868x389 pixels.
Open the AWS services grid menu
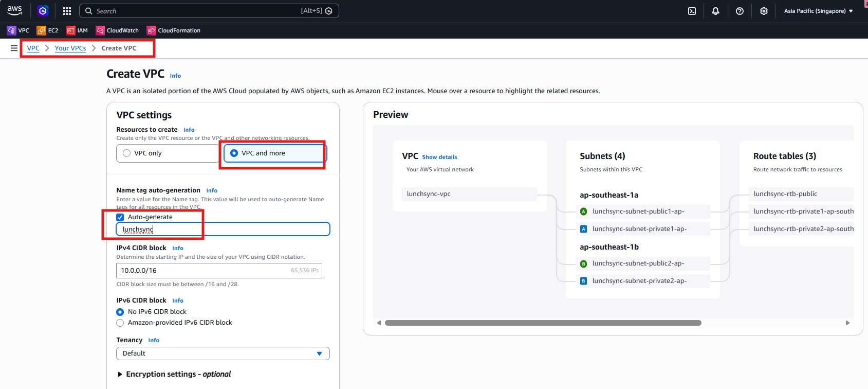tap(67, 11)
